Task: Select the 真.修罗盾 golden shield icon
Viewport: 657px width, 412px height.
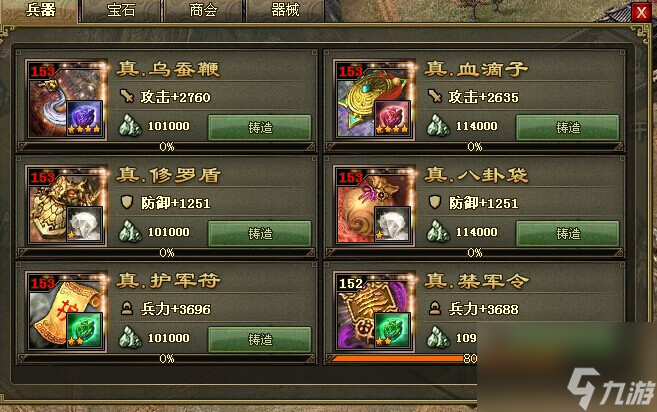Action: click(x=66, y=205)
